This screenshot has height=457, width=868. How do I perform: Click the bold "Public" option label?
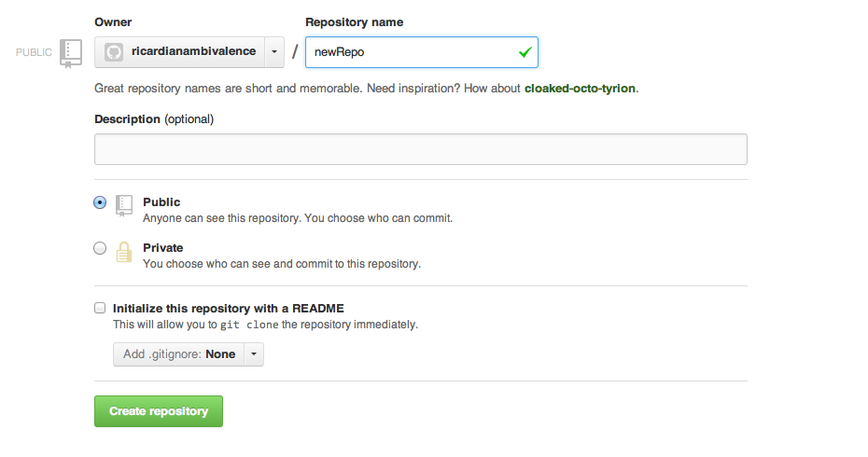tap(161, 202)
